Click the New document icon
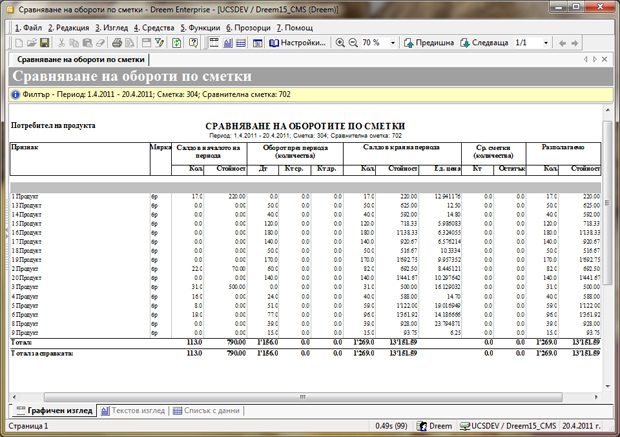Screen dimensions: 620x437 19,43
